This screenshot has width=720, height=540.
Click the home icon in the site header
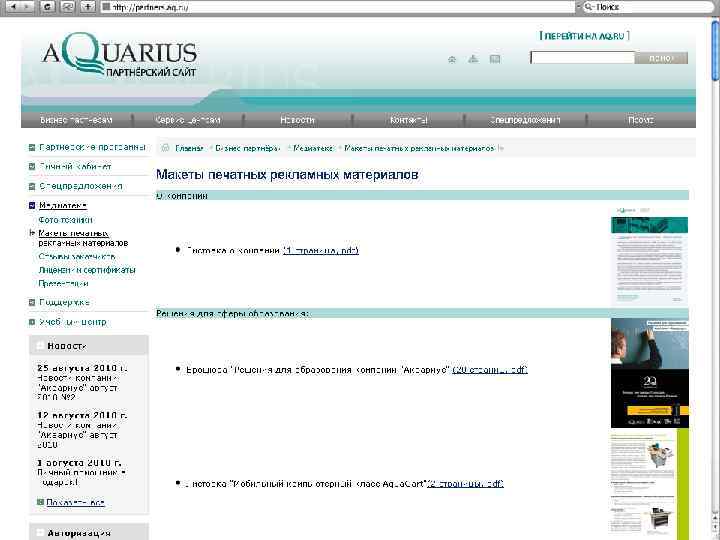(x=452, y=59)
